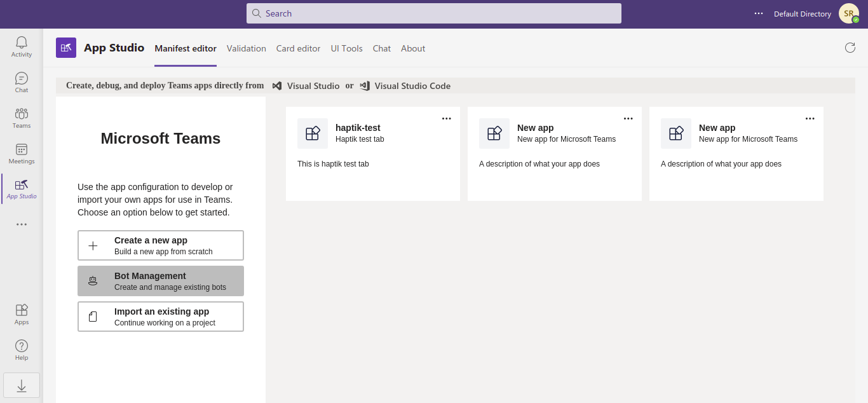Click the App Studio title text
868x403 pixels.
(x=114, y=48)
